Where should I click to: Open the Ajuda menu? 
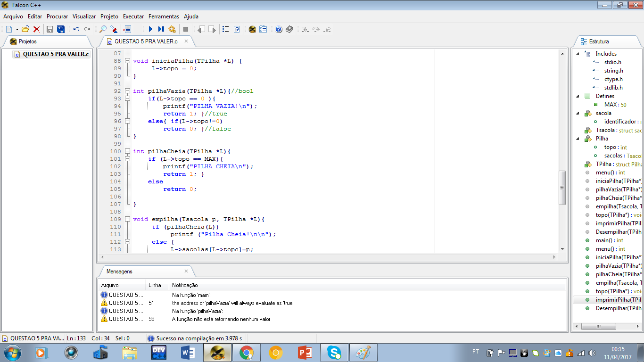[x=191, y=16]
